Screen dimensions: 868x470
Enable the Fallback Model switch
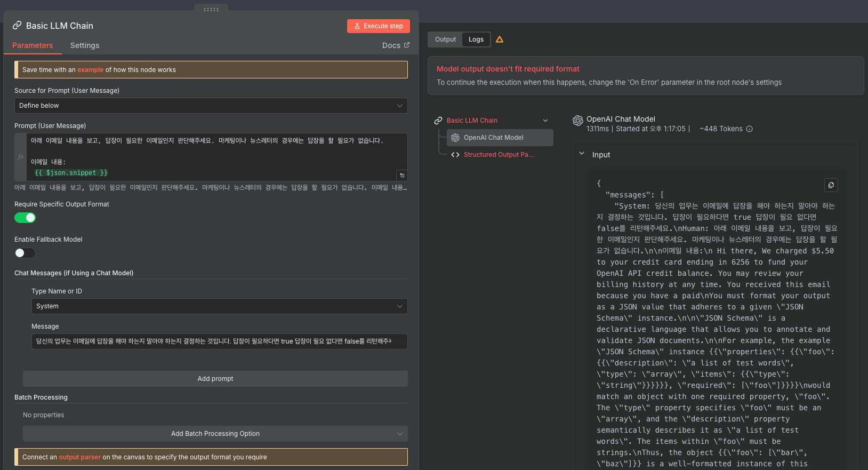coord(25,253)
